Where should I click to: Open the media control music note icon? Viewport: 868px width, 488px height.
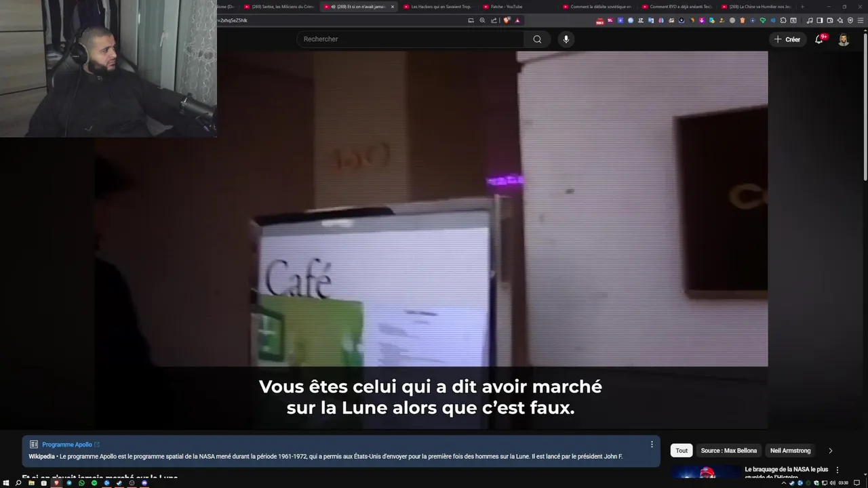click(x=810, y=20)
